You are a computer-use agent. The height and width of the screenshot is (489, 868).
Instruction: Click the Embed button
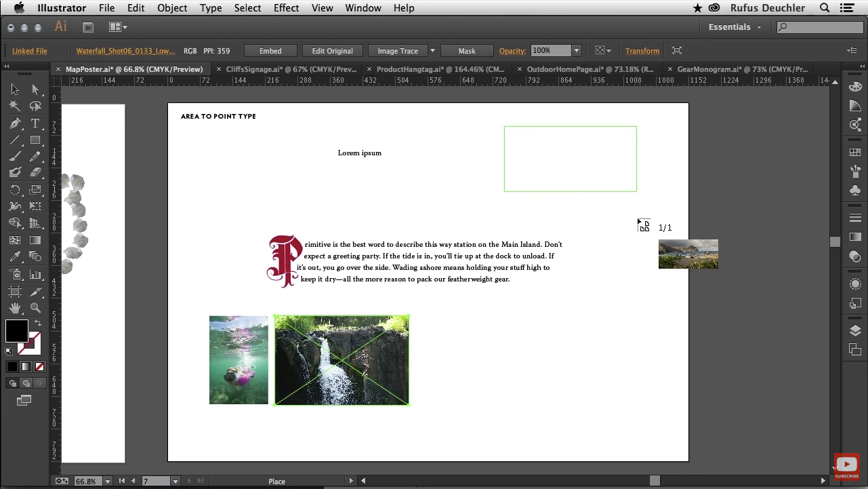coord(270,51)
